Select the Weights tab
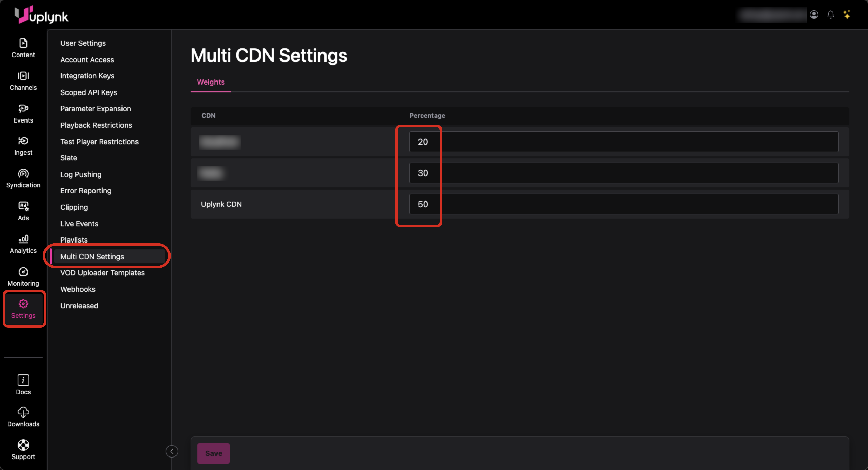 point(211,82)
